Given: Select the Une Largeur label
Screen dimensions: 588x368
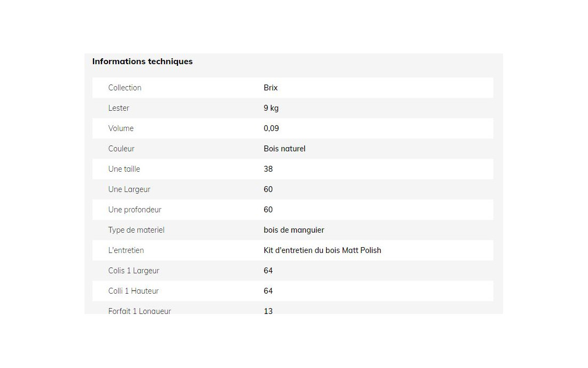Looking at the screenshot, I should click(x=129, y=189).
